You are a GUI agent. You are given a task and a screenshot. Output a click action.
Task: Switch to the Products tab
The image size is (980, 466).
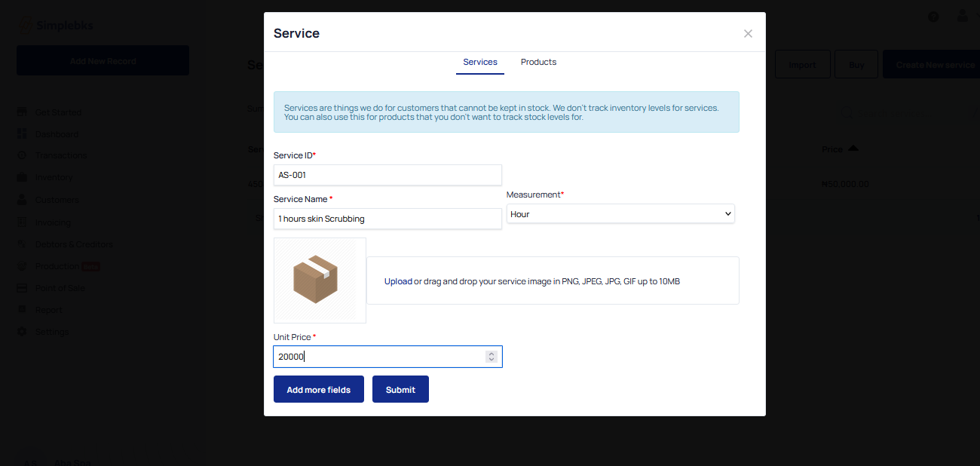[538, 62]
